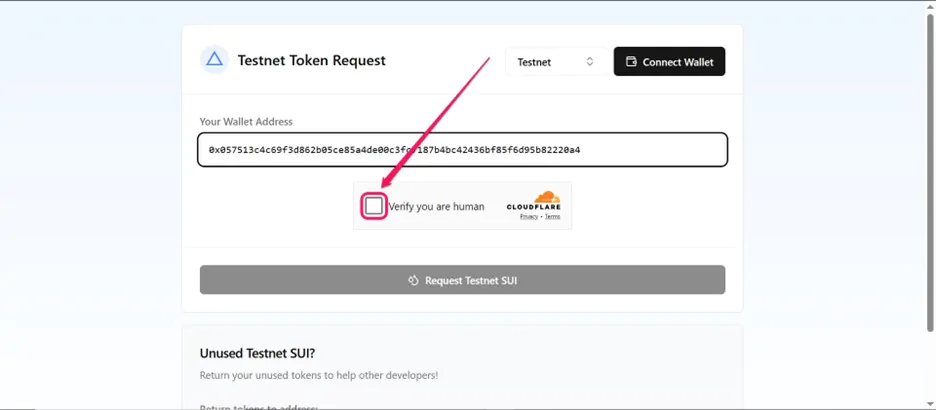Click the vertical page scrollbar thumb
The image size is (936, 410).
(930, 171)
